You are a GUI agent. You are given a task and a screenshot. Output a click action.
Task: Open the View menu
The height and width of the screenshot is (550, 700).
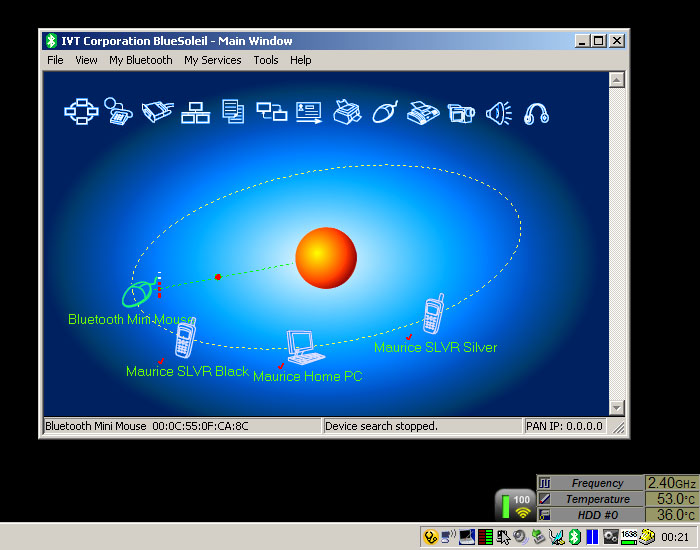(86, 60)
